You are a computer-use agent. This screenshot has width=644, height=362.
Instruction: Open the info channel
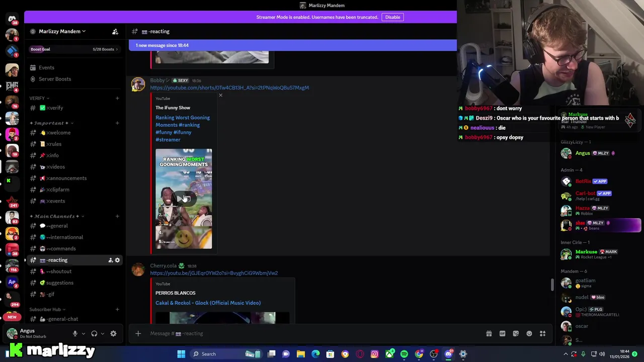coord(74,156)
